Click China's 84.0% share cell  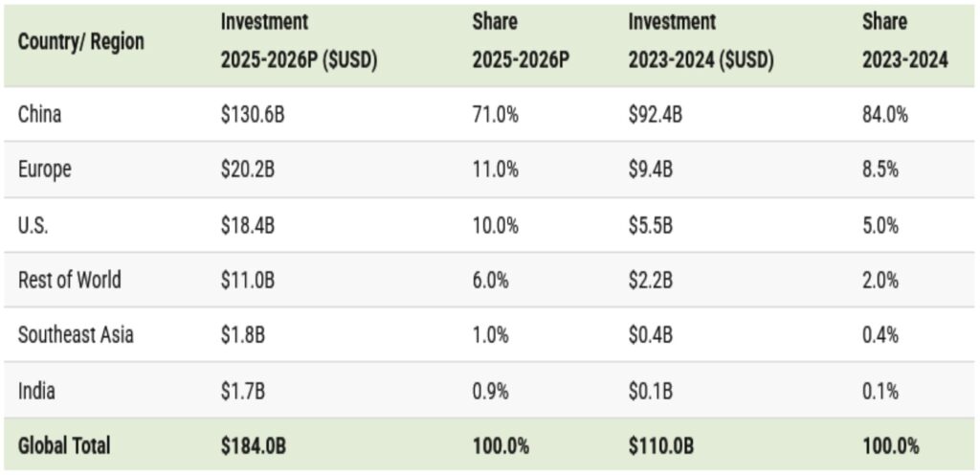click(x=884, y=115)
